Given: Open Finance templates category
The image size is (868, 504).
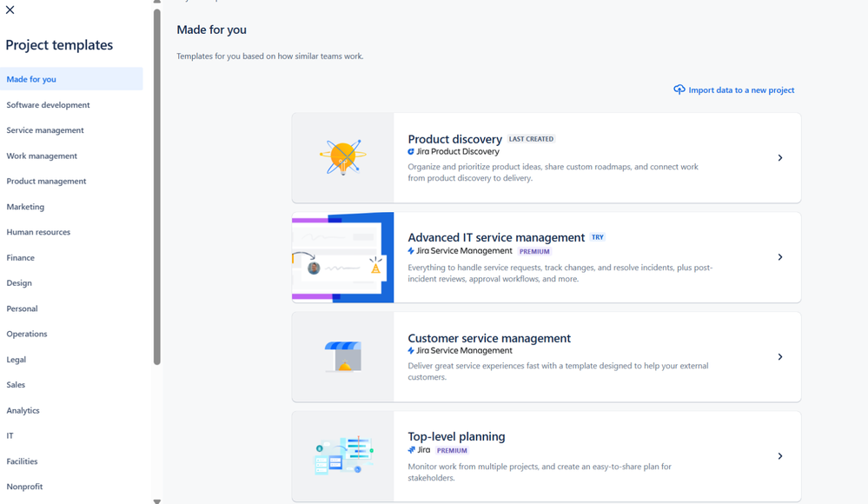Looking at the screenshot, I should coord(21,257).
